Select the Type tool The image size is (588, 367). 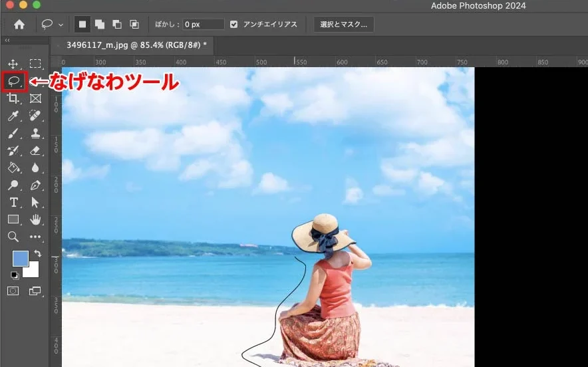tap(13, 202)
